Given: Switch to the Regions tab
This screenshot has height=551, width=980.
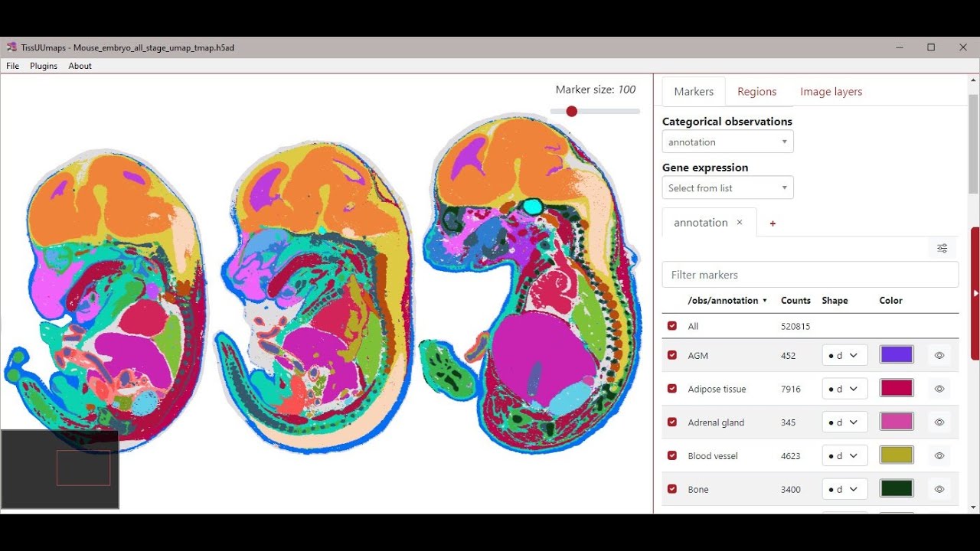Looking at the screenshot, I should coord(757,91).
